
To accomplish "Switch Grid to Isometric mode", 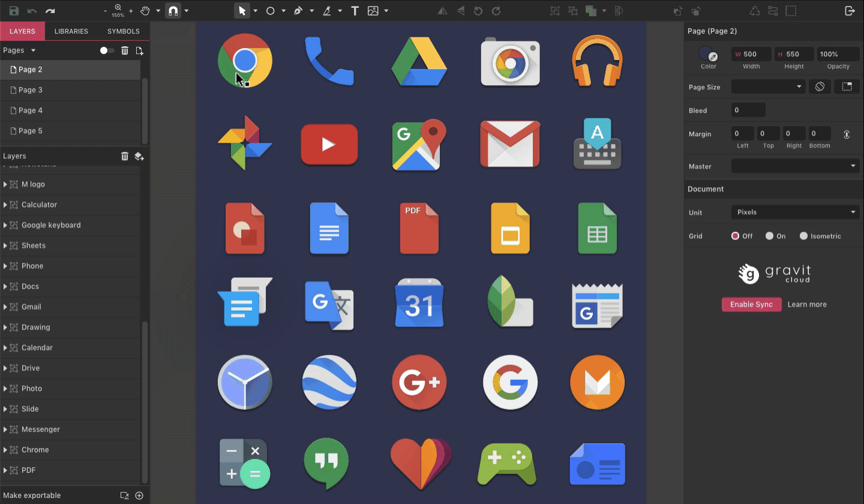I will 804,236.
